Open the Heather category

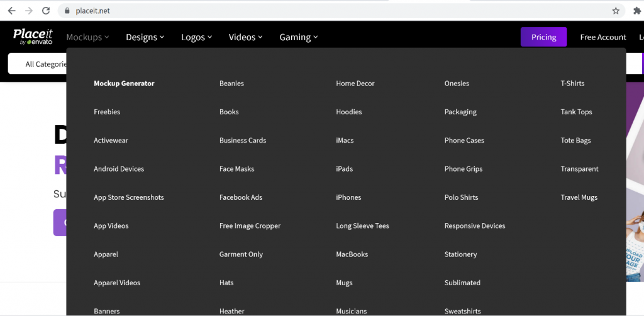click(x=231, y=311)
